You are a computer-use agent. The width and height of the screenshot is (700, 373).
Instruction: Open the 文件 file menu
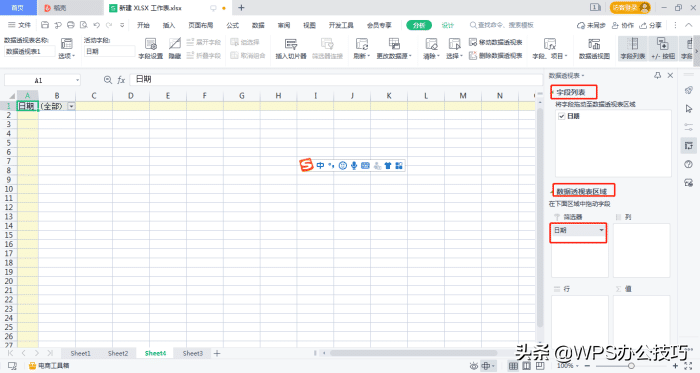coord(19,25)
